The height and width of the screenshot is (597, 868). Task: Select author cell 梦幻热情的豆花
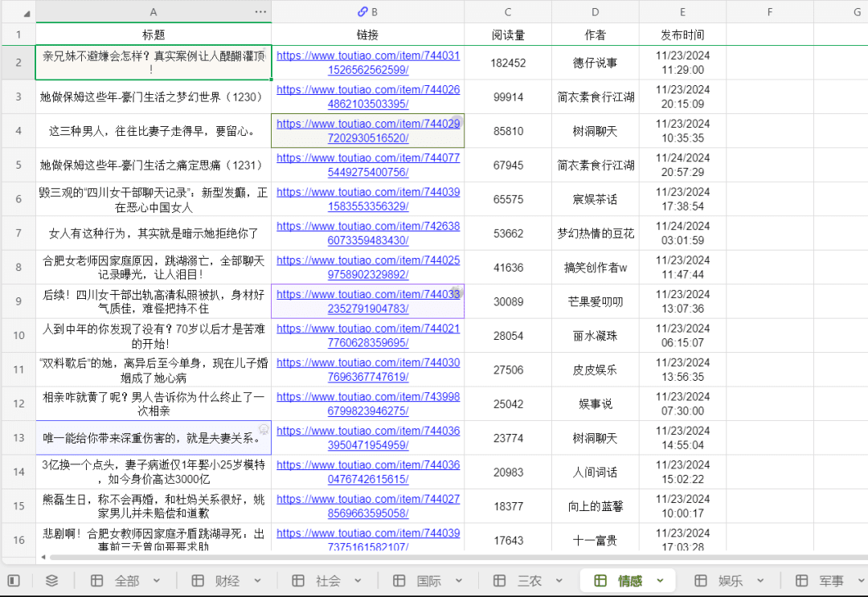coord(595,233)
